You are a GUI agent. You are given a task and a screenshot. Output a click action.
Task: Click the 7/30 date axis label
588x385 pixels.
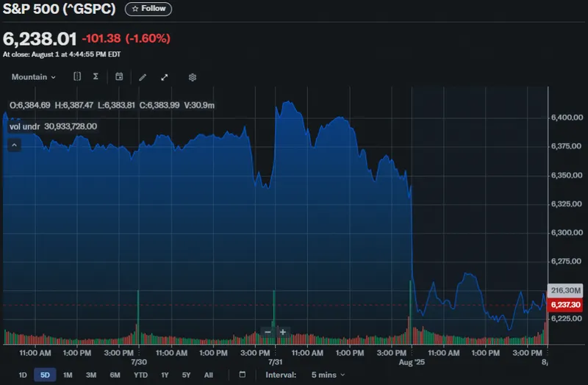139,362
